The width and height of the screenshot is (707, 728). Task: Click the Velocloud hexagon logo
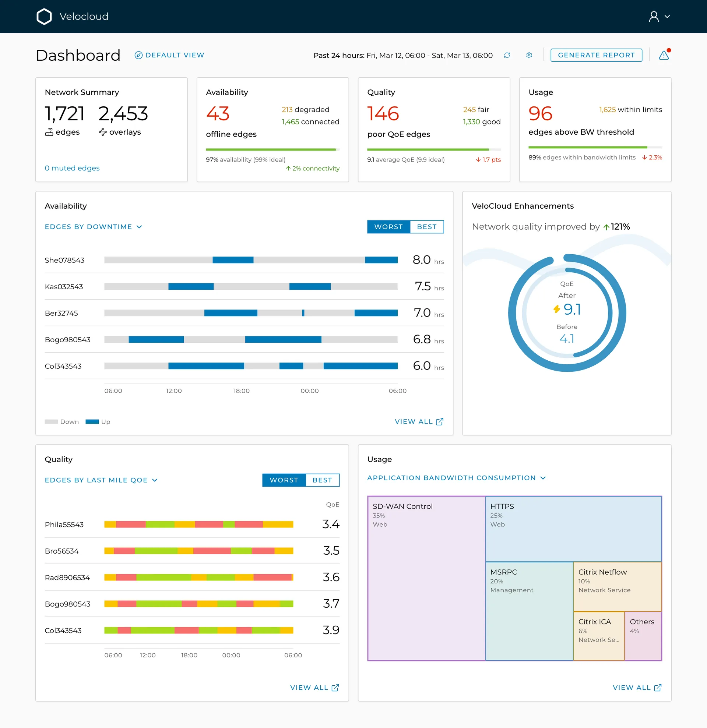[x=44, y=16]
